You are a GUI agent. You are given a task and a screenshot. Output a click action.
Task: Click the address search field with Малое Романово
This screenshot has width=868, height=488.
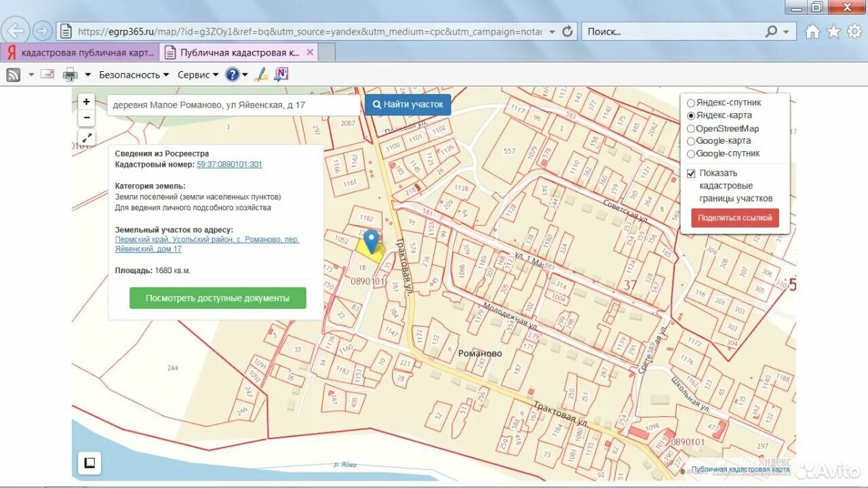(234, 105)
